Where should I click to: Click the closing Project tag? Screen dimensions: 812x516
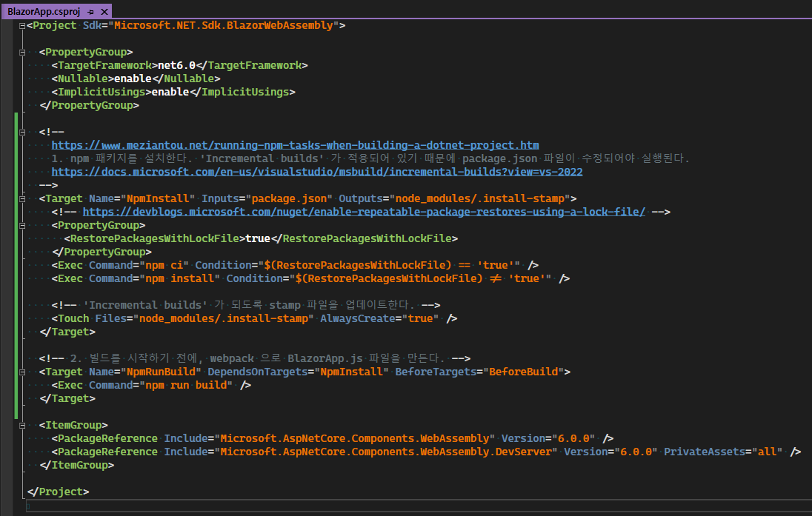pos(58,492)
